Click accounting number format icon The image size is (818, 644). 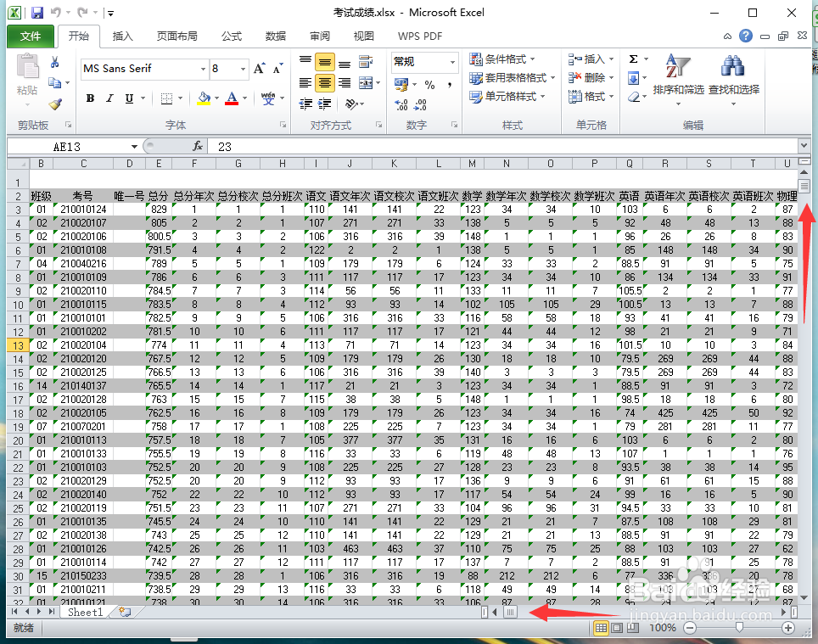pos(401,84)
